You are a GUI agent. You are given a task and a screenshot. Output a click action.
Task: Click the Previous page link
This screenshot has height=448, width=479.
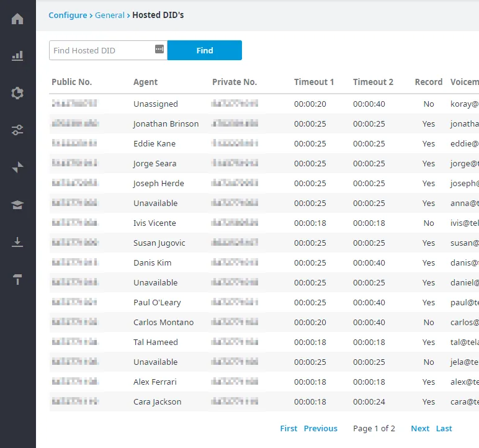click(x=320, y=428)
